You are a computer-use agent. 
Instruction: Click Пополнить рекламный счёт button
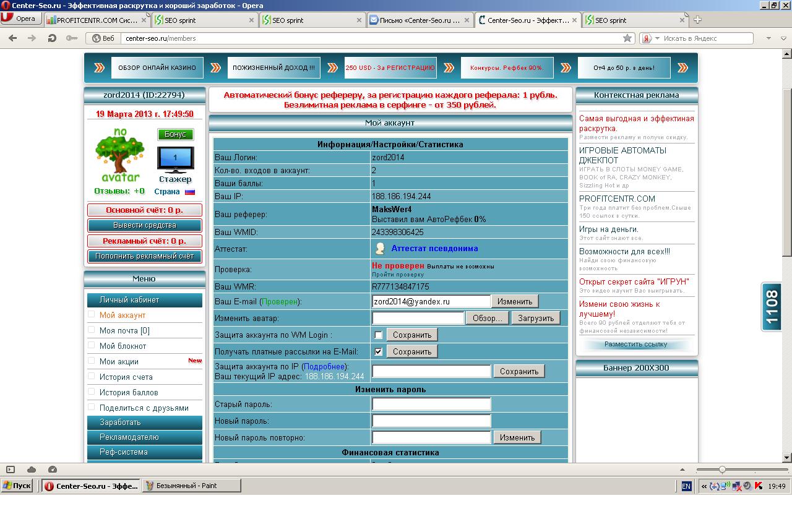pyautogui.click(x=145, y=256)
